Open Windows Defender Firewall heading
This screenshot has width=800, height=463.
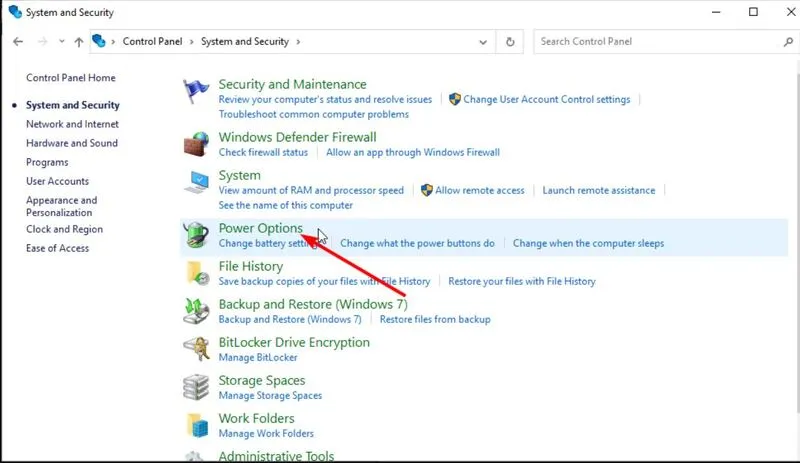[297, 137]
